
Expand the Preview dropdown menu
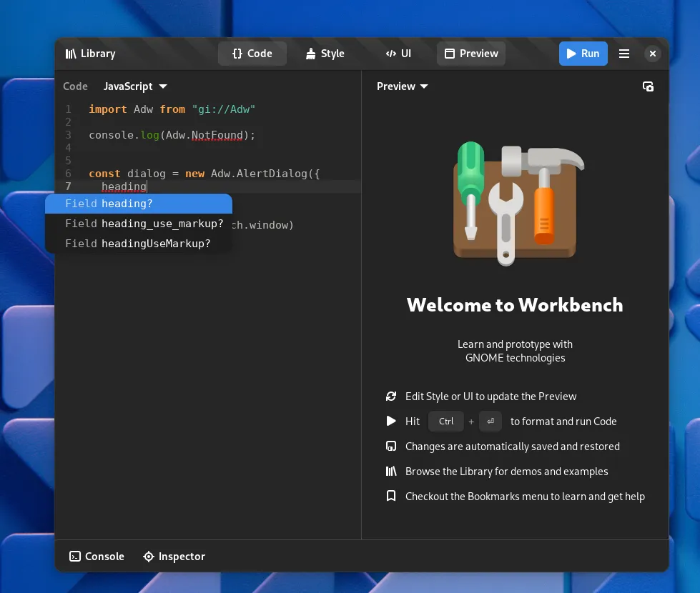coord(403,86)
